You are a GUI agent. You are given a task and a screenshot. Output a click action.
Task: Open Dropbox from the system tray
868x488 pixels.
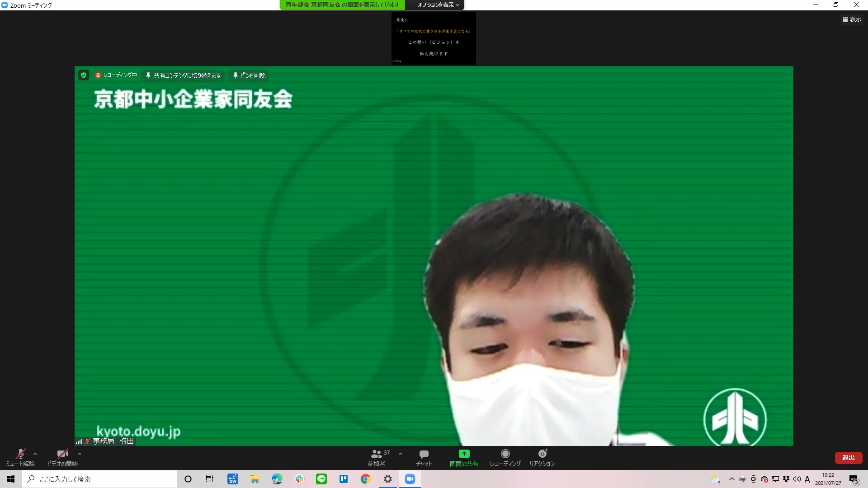click(786, 479)
